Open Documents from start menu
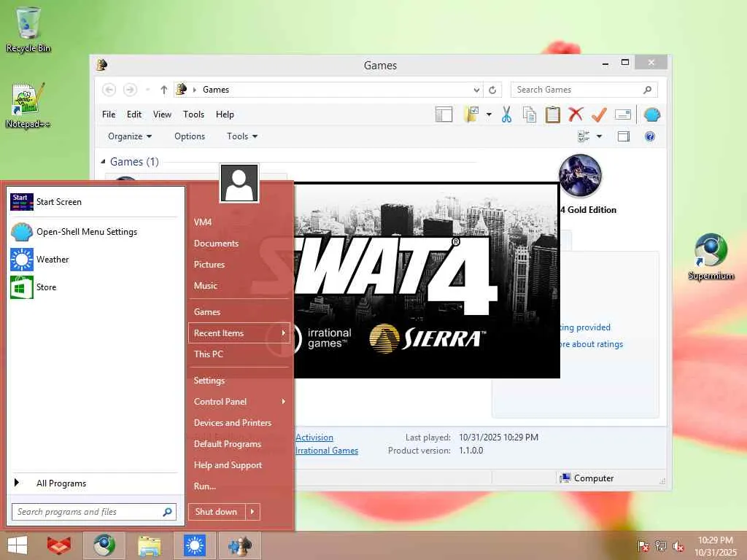Image resolution: width=747 pixels, height=560 pixels. click(x=239, y=244)
